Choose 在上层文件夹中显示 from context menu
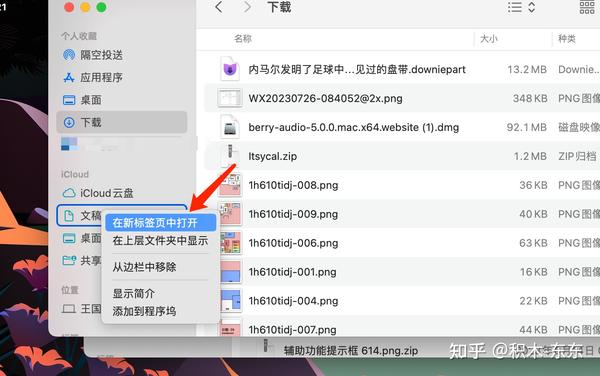600x376 pixels. point(161,241)
